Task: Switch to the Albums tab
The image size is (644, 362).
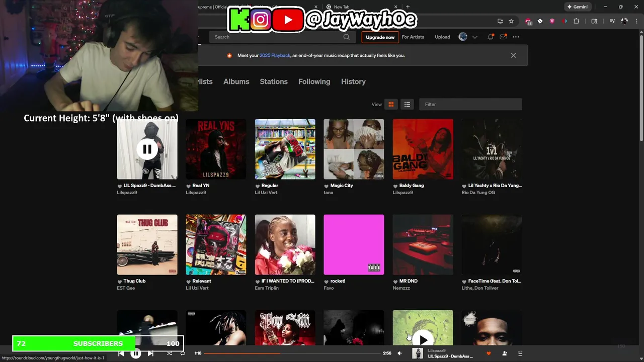Action: coord(236,81)
